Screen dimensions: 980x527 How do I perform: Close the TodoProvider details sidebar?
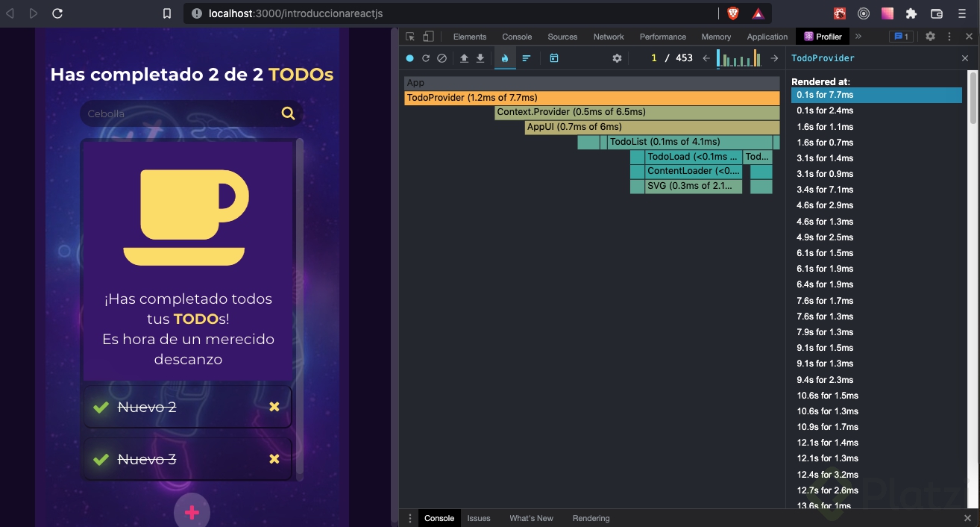(965, 58)
